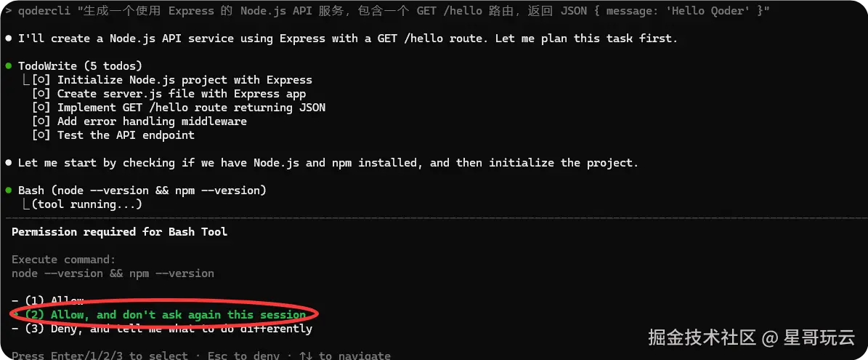The width and height of the screenshot is (868, 360).
Task: Click the white bullet before "I'll create a Node.js"
Action: pos(8,39)
